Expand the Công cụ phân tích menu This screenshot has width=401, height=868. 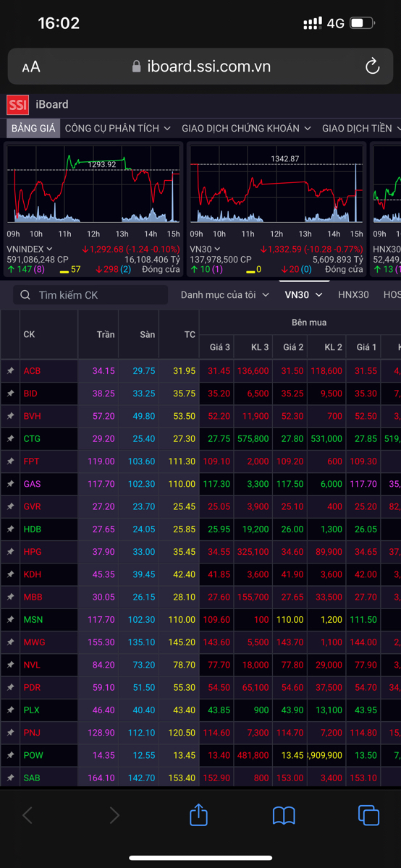(117, 128)
